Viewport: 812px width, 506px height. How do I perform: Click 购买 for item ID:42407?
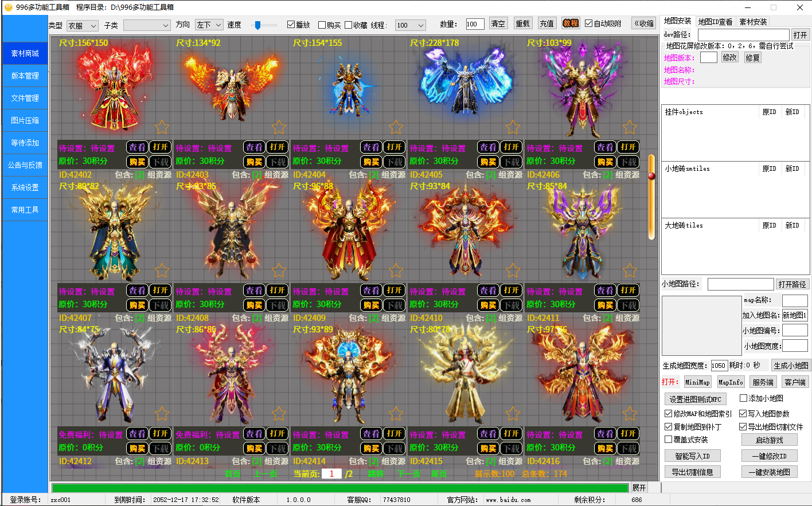click(138, 305)
